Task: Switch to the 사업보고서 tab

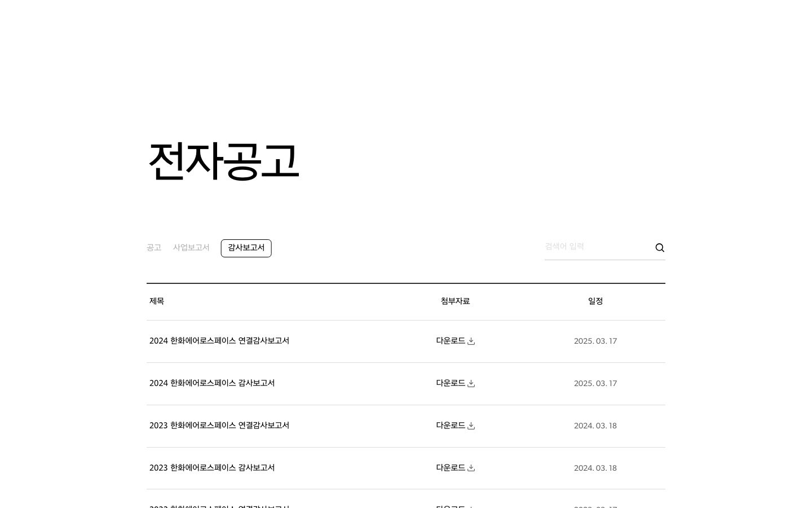Action: pos(191,248)
